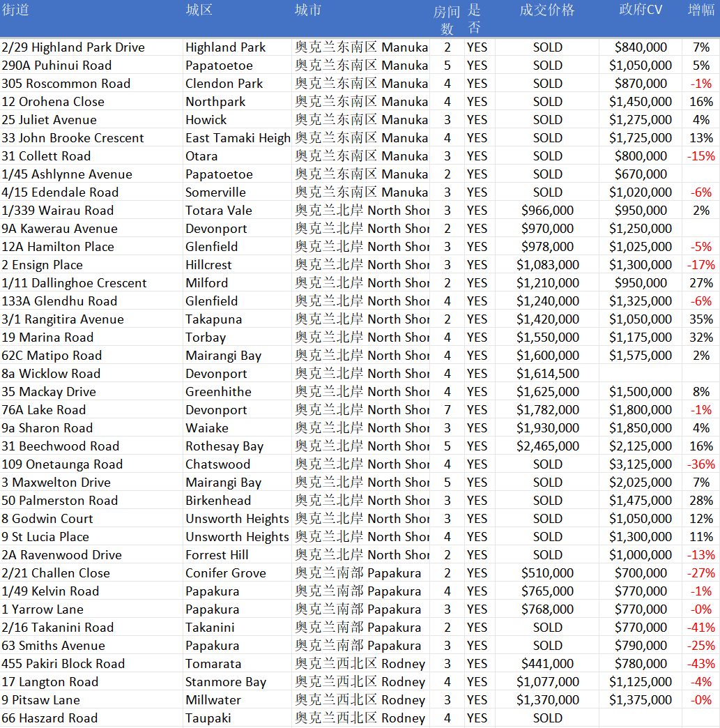Image resolution: width=720 pixels, height=728 pixels.
Task: Click the suburb cell Takanini
Action: click(x=210, y=627)
